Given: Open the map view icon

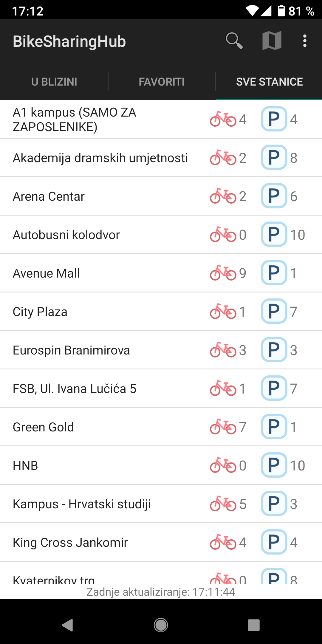Looking at the screenshot, I should tap(272, 41).
